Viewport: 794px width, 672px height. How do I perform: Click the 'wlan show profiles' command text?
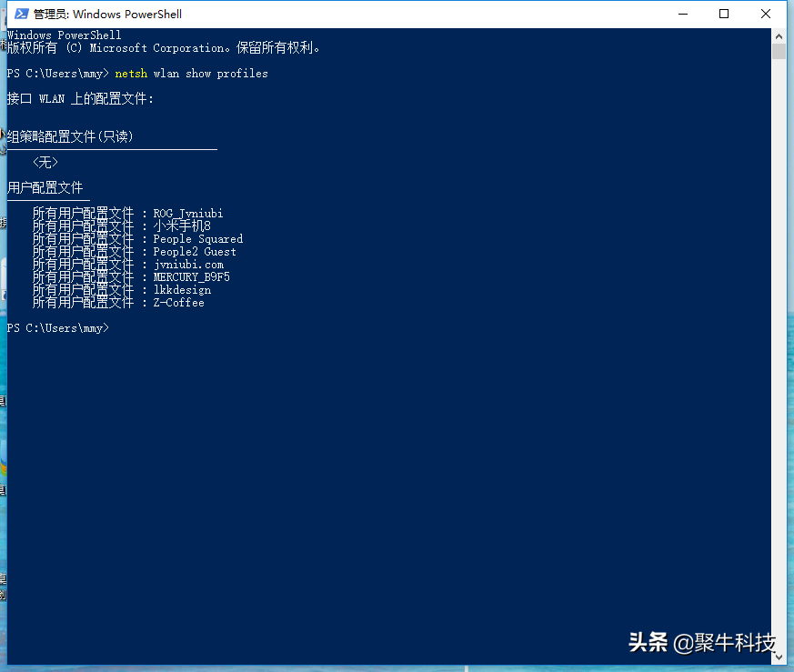[x=211, y=74]
